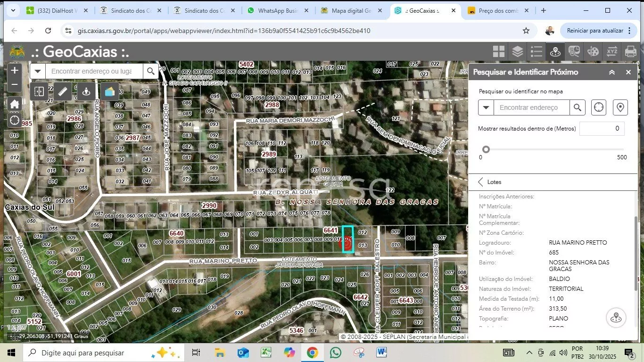Open the print widget printer icon
Screen dimensions: 644x362
(x=631, y=51)
